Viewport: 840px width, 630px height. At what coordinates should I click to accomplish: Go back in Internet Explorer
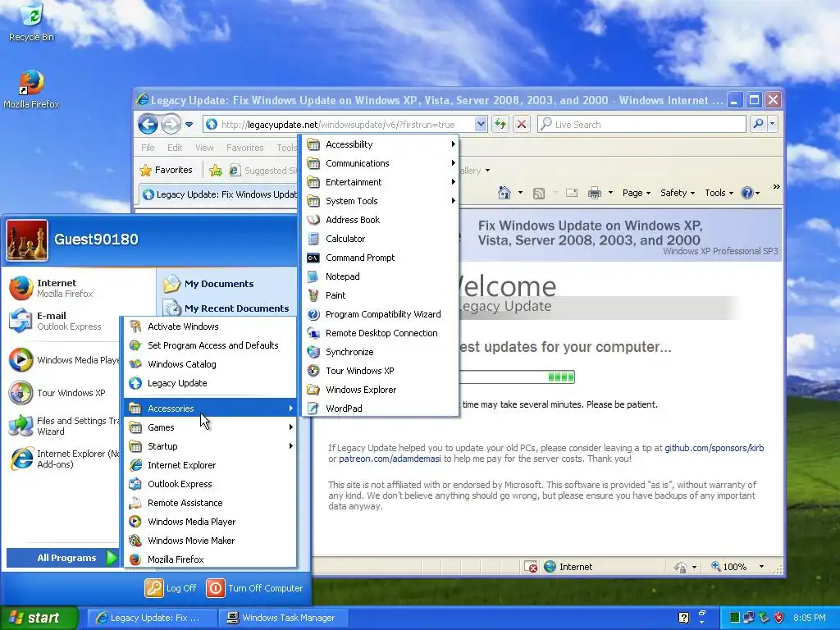click(x=148, y=125)
